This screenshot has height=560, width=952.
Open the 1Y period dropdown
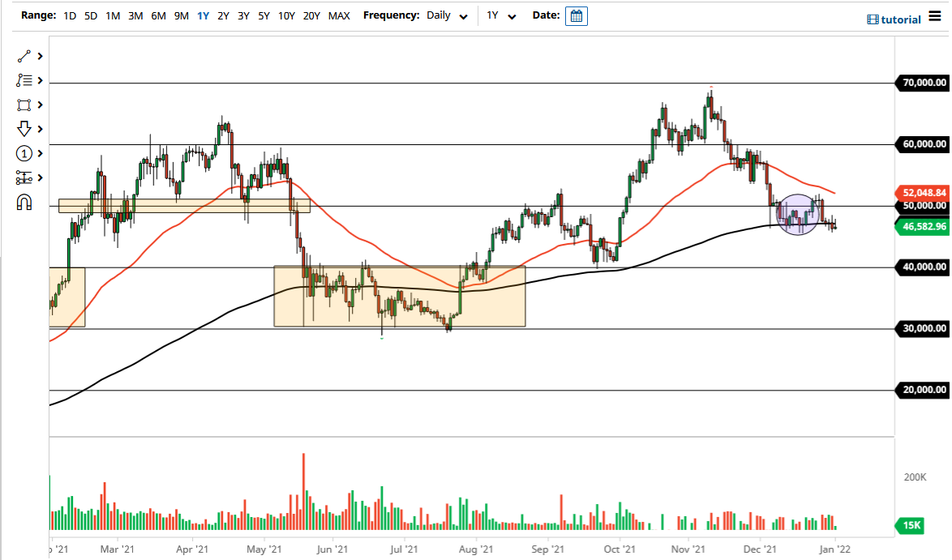click(x=502, y=15)
